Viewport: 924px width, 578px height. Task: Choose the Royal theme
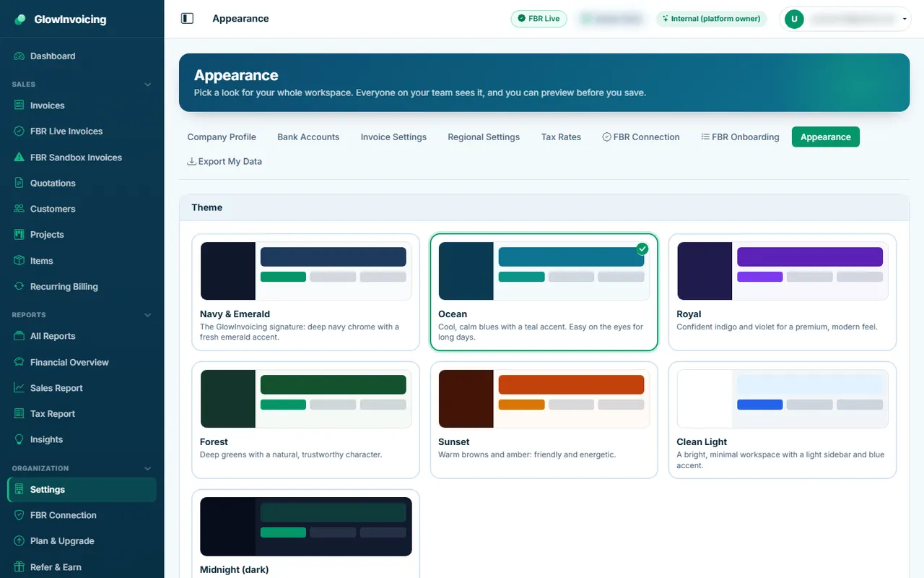783,292
